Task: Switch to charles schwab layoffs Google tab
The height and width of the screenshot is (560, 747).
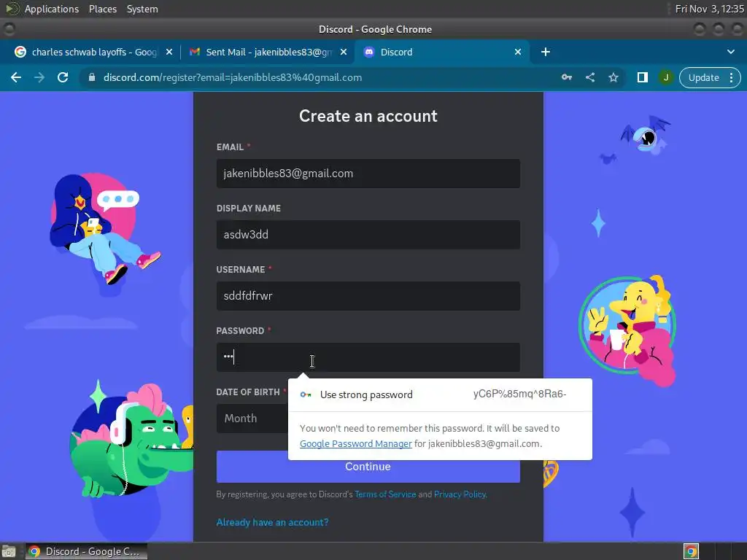Action: click(94, 52)
